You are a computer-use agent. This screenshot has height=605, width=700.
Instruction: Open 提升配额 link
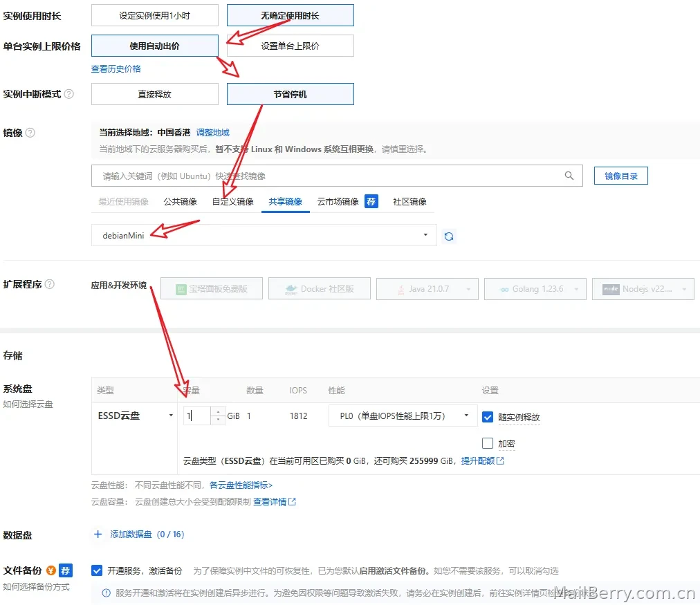(x=478, y=461)
